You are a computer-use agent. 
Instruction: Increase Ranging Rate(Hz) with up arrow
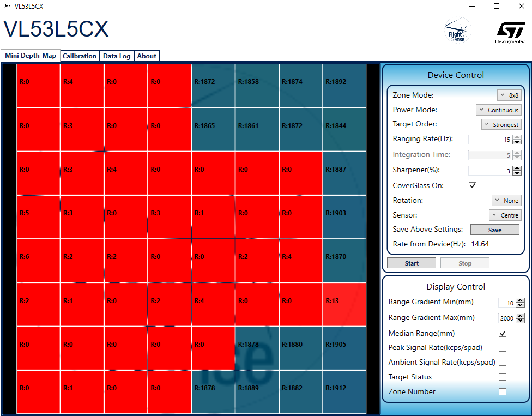click(517, 137)
